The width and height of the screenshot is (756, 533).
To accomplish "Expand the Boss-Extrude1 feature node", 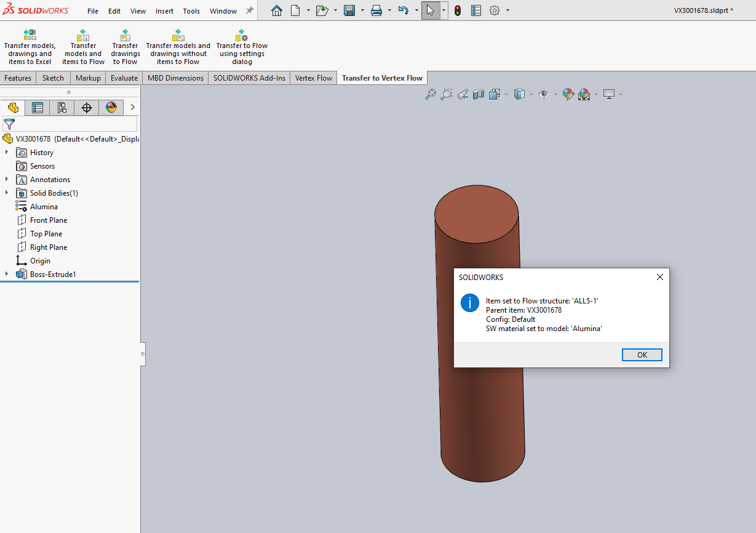I will [x=7, y=275].
